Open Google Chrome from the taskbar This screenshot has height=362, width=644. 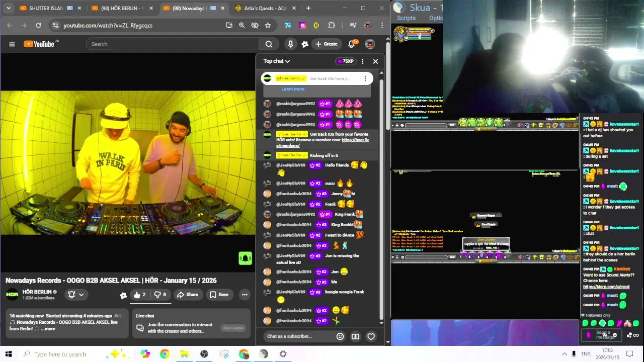[x=165, y=354]
